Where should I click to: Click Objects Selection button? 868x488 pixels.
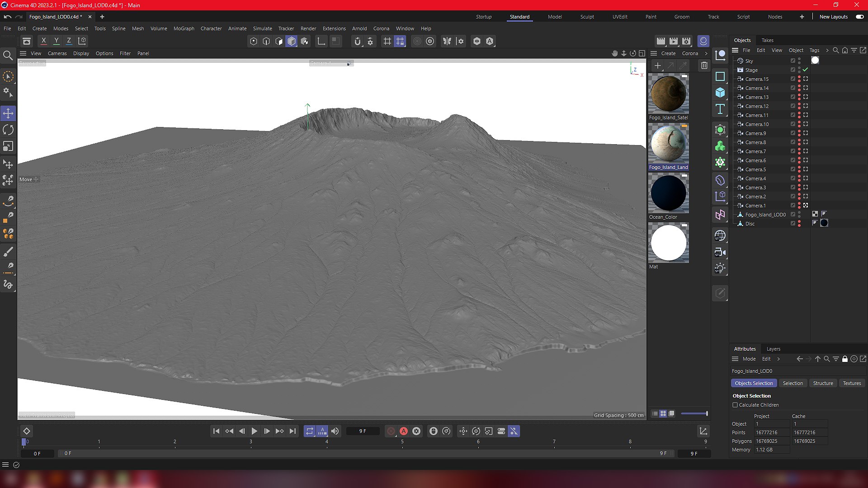(754, 383)
